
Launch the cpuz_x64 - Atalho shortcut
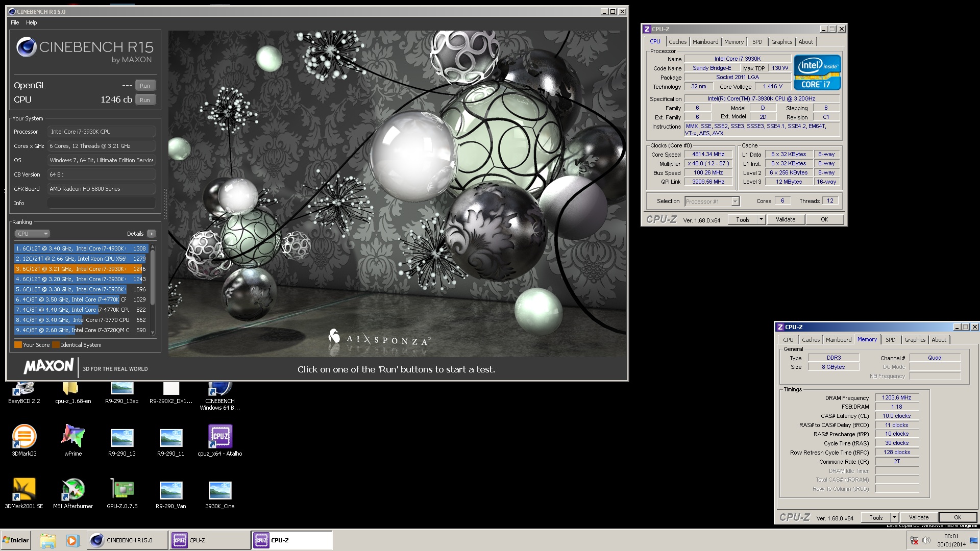point(219,440)
